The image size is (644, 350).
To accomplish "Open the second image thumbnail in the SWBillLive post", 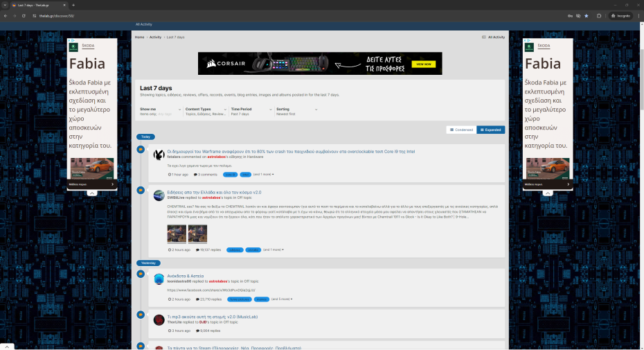I will click(x=197, y=234).
